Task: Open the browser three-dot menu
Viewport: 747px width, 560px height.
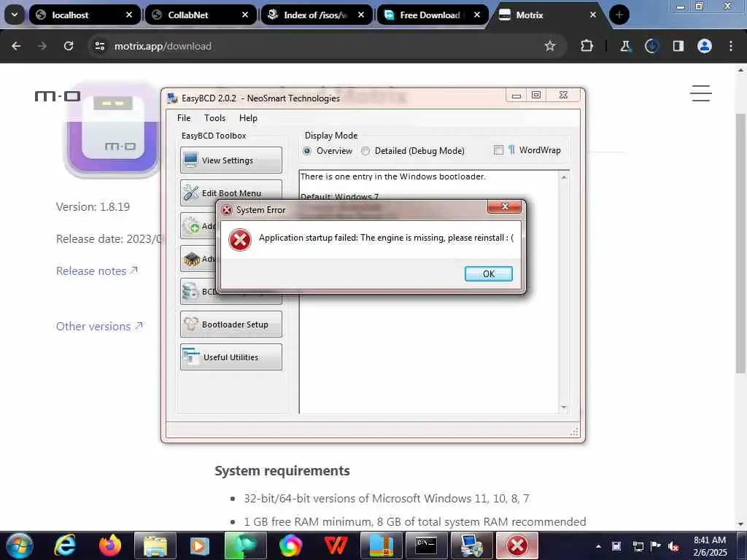Action: 731,46
